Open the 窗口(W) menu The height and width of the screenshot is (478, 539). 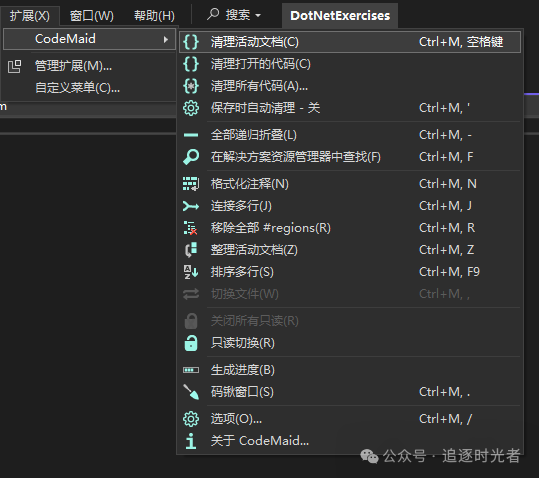coord(92,16)
